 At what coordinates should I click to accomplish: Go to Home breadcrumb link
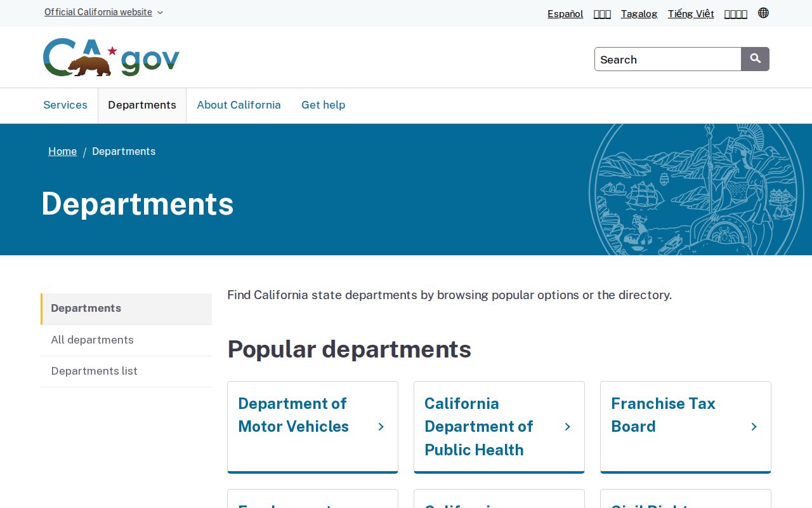[x=62, y=151]
